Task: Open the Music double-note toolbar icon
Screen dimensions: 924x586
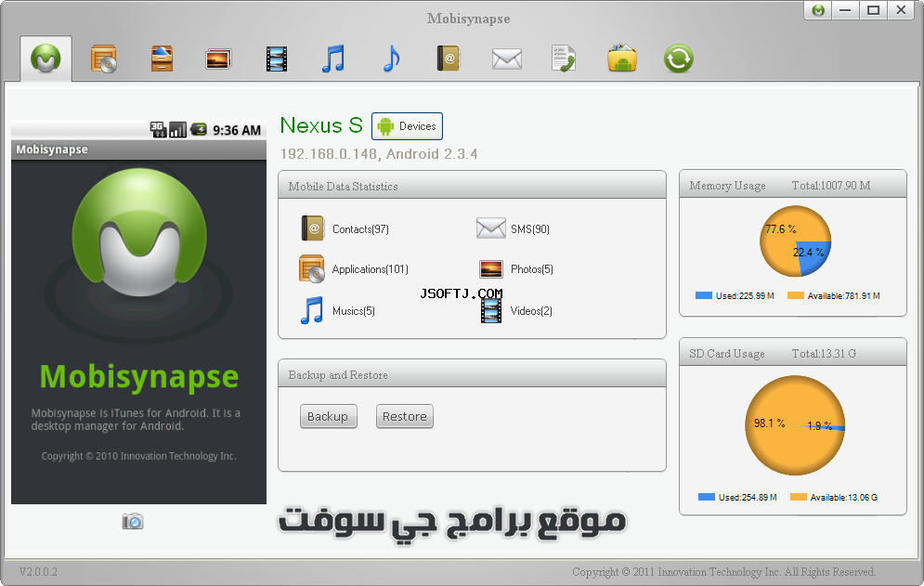Action: pos(333,59)
